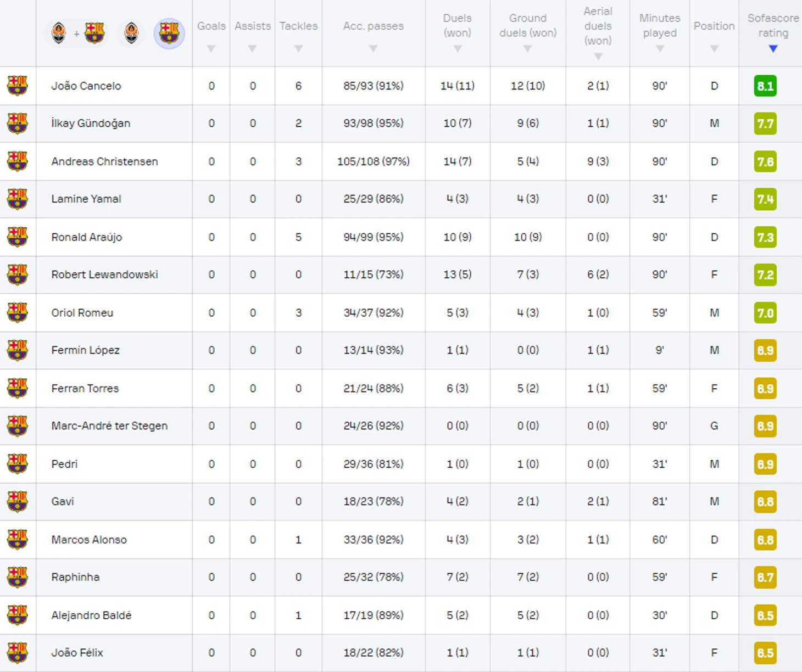
Task: Click the Barcelona crest in Raphinha's row
Action: click(18, 577)
